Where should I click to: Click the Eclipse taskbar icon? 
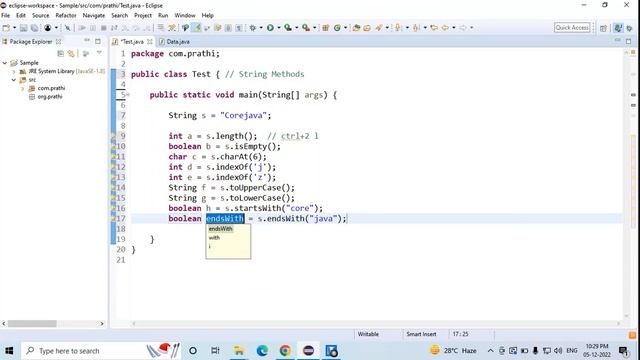click(308, 351)
